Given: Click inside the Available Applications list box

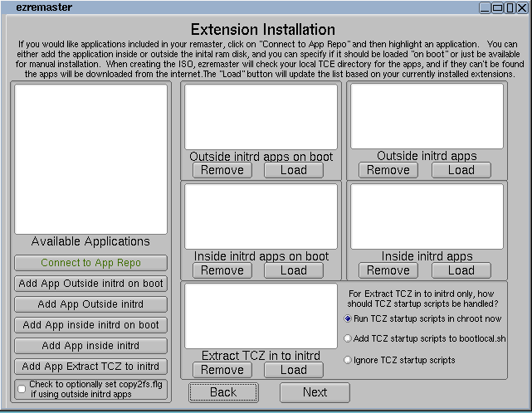Looking at the screenshot, I should tap(91, 158).
